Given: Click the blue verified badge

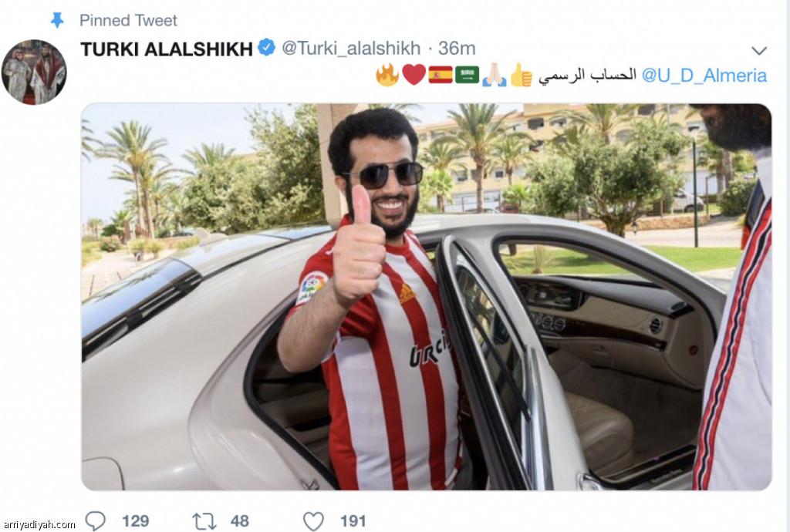Looking at the screenshot, I should pyautogui.click(x=266, y=47).
